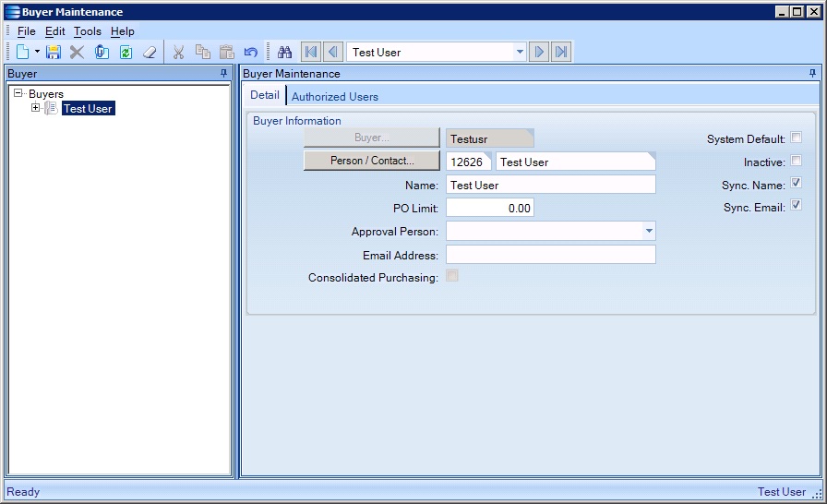Go to next record navigation button
827x504 pixels.
538,52
